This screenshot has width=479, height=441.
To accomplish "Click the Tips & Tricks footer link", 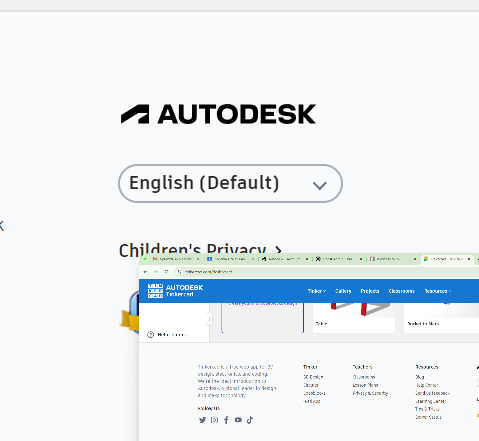I will coord(427,409).
